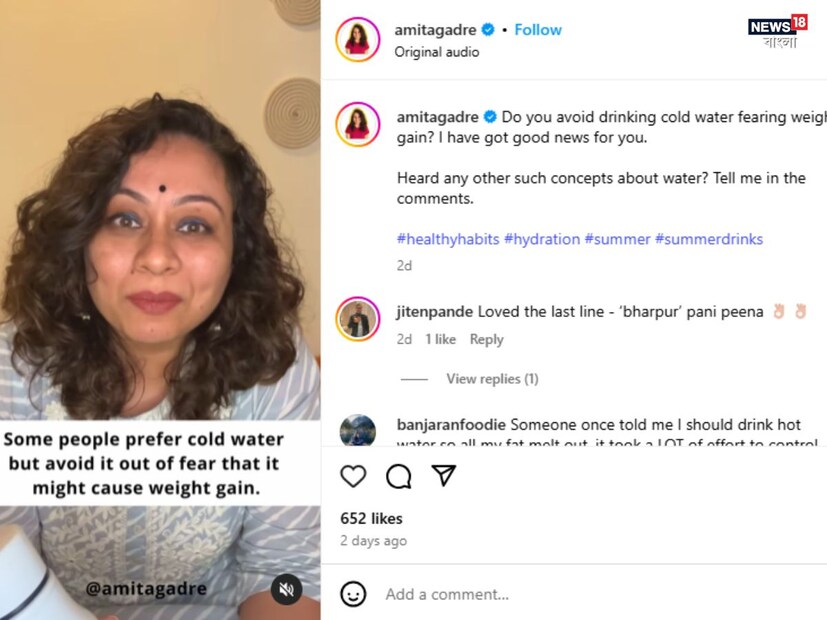Image resolution: width=827 pixels, height=620 pixels.
Task: View the 652 likes list
Action: click(371, 518)
